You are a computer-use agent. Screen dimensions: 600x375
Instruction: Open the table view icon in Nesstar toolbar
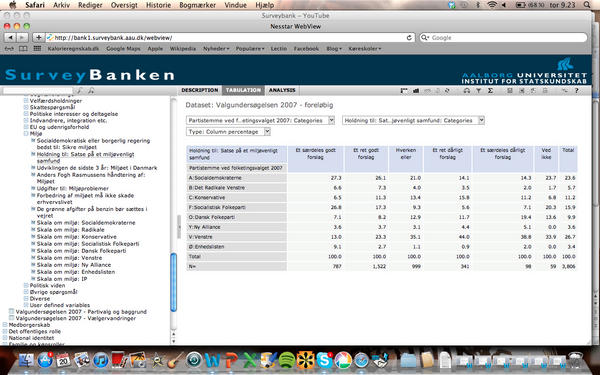coord(404,91)
